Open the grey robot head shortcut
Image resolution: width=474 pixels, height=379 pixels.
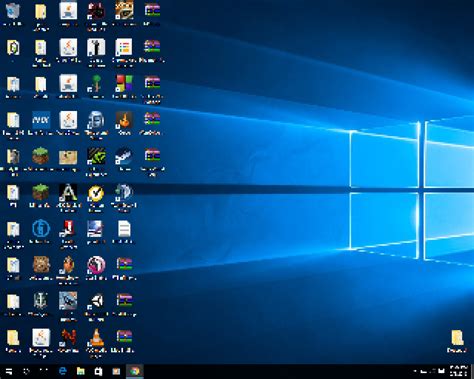tap(96, 120)
